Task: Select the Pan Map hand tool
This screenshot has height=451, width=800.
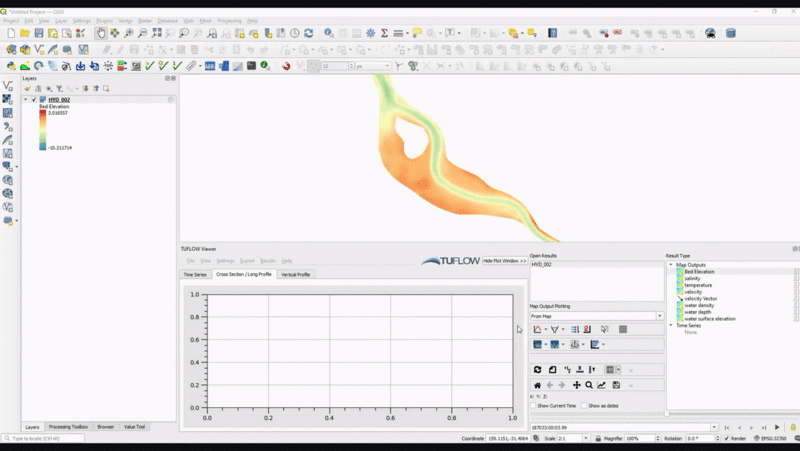Action: click(x=101, y=33)
